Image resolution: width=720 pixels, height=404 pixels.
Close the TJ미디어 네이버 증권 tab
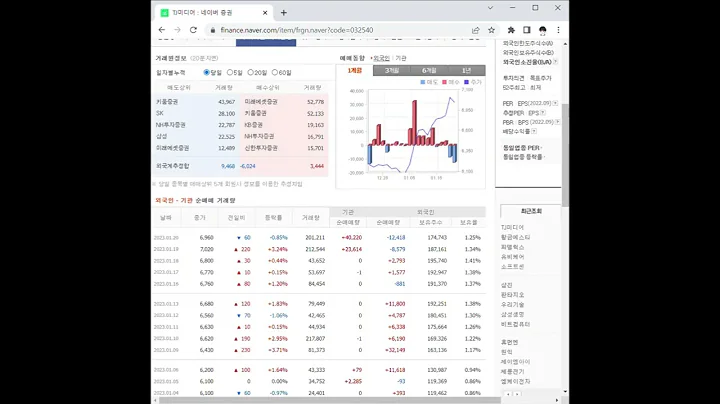[265, 13]
